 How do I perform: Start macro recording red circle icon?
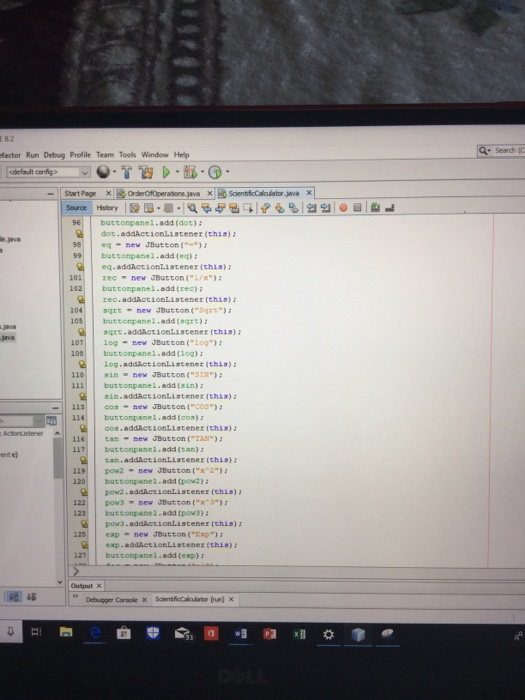[343, 208]
